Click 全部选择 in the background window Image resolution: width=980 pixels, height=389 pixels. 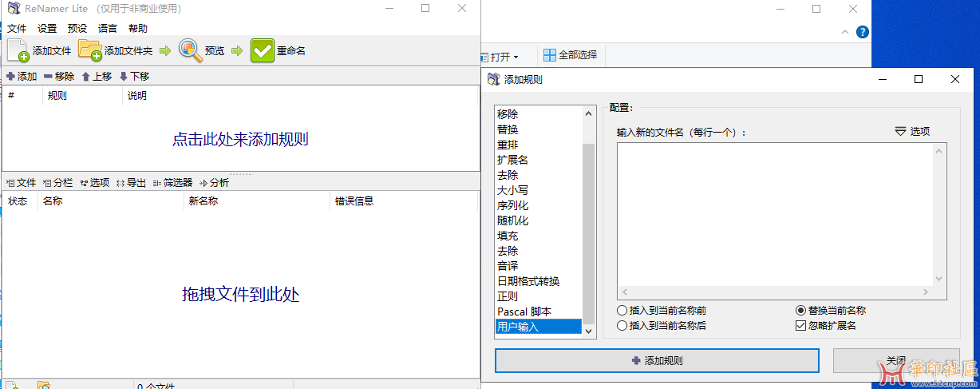(570, 55)
